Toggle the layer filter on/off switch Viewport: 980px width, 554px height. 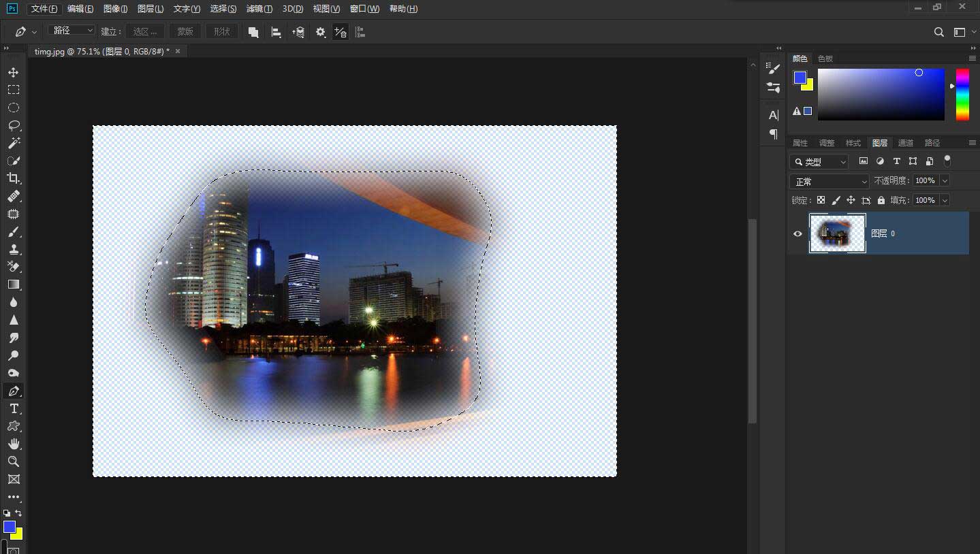(947, 161)
